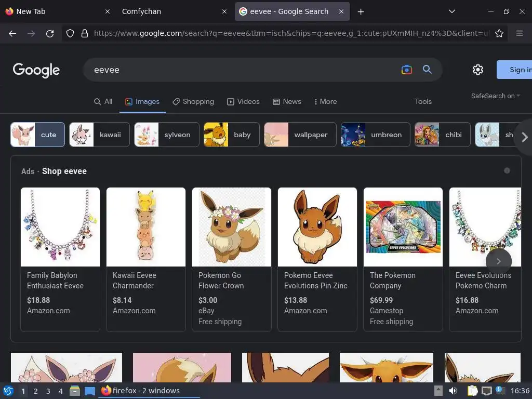Click Pokemo Eevee Evolutions Pin Zinc title

315,281
